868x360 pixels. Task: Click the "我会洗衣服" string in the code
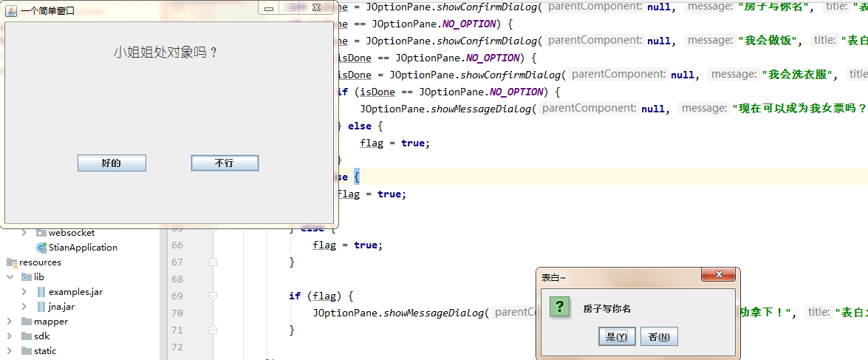point(797,75)
